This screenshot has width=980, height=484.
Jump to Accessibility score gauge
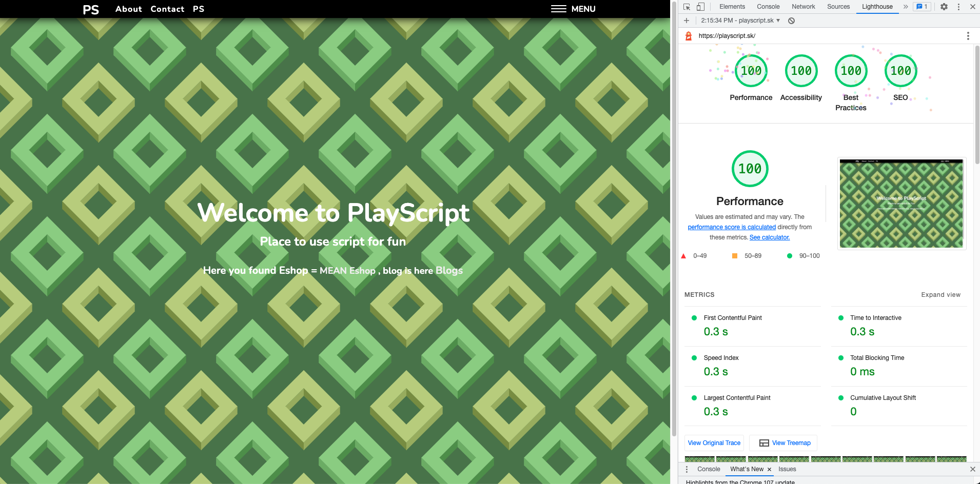pos(801,71)
